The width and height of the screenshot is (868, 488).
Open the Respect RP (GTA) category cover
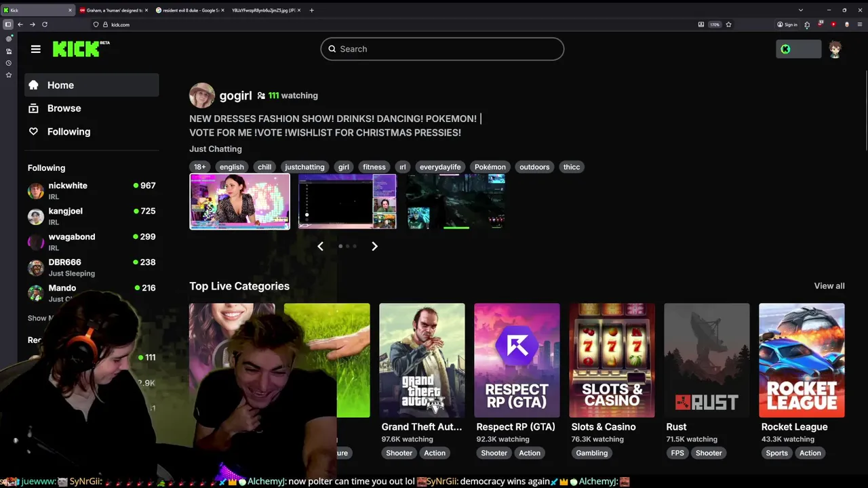(x=517, y=360)
